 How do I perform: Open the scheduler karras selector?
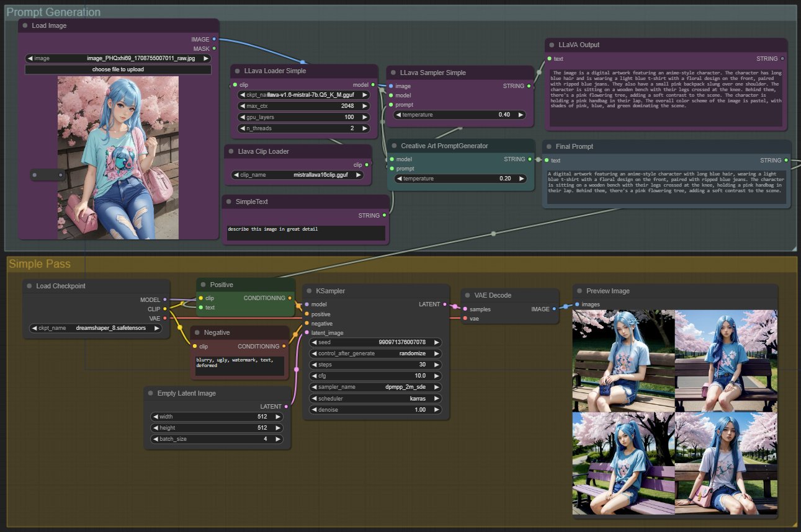coord(375,398)
